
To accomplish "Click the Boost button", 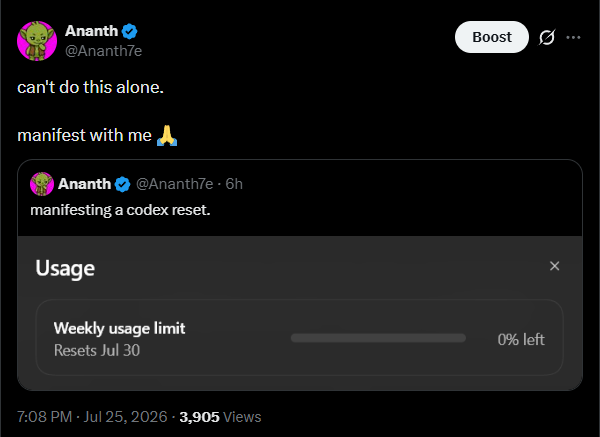I will [492, 37].
